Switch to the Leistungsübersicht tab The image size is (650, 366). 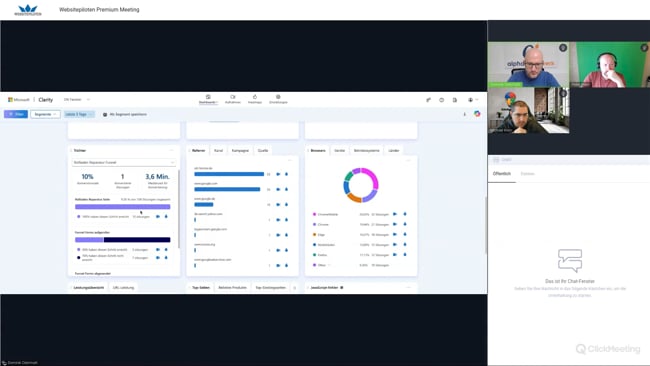pos(89,287)
